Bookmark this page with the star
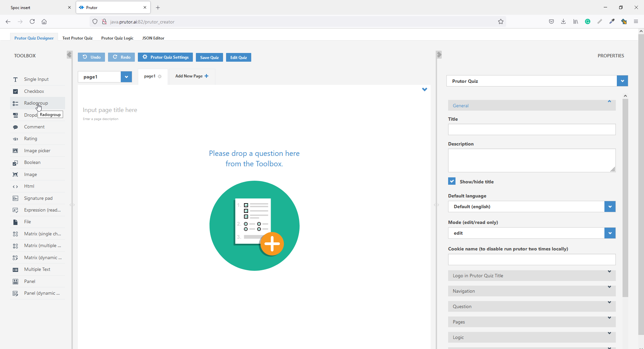 coord(501,22)
